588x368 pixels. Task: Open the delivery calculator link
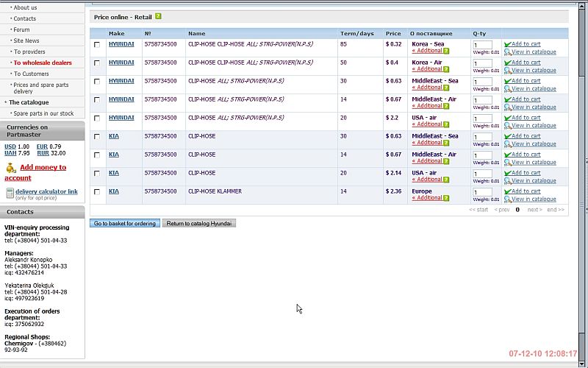click(x=46, y=191)
